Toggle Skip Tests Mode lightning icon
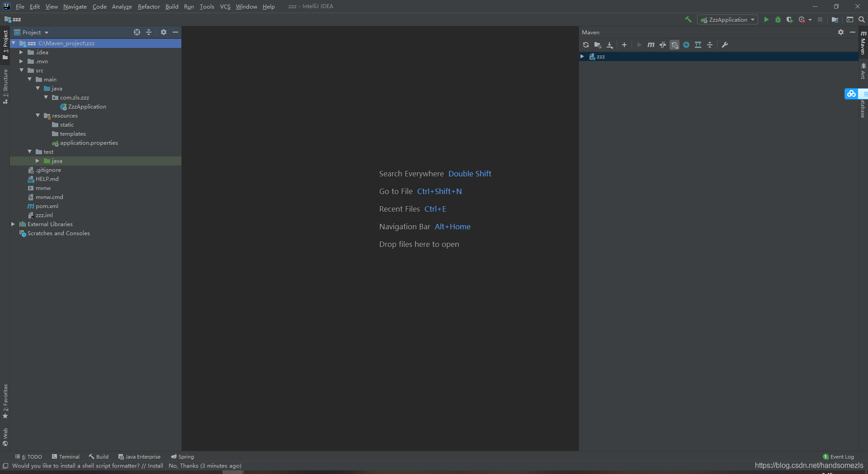 point(686,45)
